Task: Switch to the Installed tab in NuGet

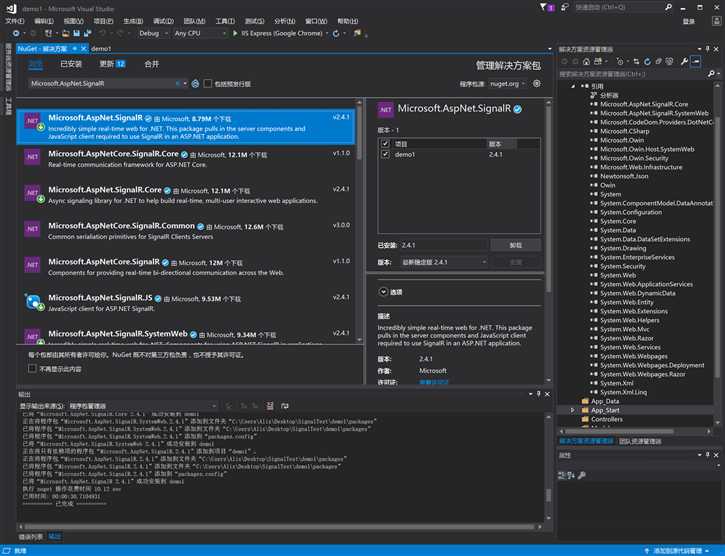Action: pyautogui.click(x=71, y=64)
